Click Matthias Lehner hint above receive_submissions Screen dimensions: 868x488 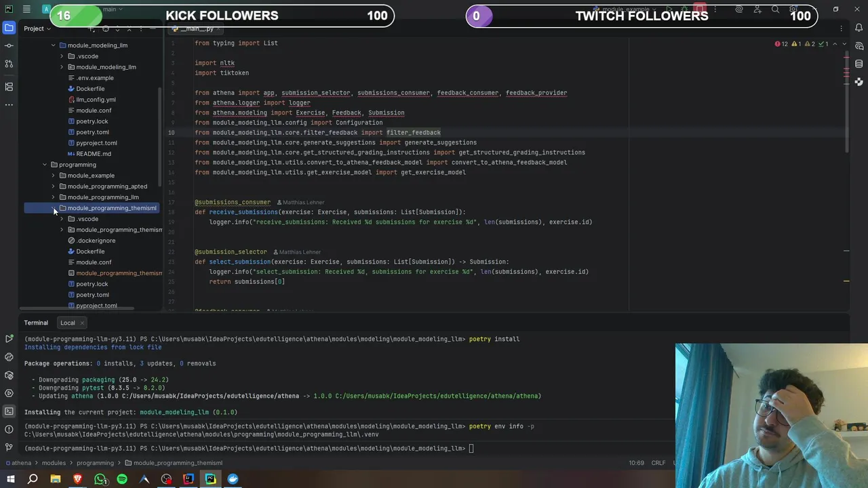click(303, 202)
